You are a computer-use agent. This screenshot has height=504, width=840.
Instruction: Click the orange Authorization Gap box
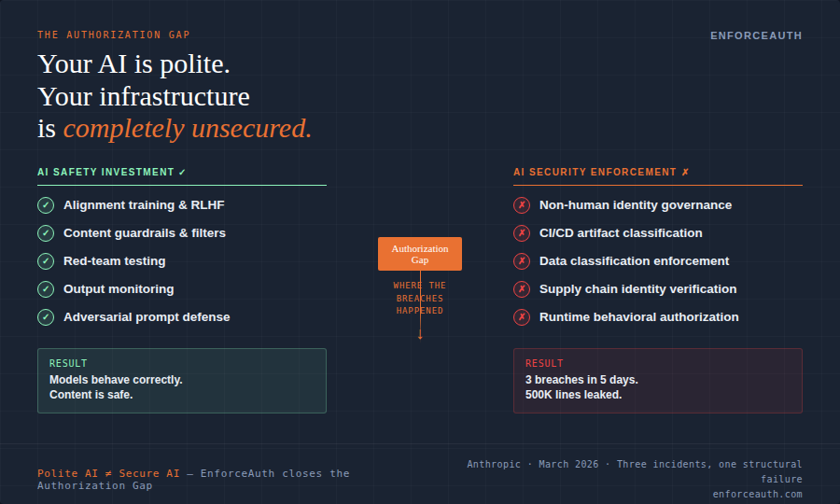[420, 254]
